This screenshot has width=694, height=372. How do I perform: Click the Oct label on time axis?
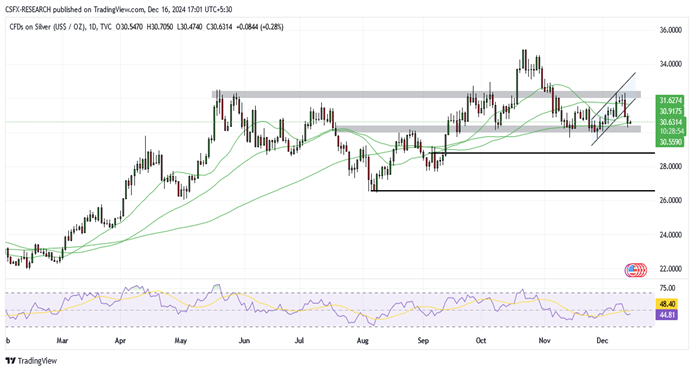tap(481, 341)
